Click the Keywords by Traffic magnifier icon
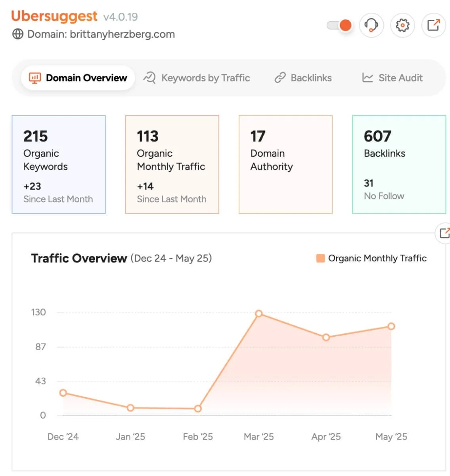 (x=149, y=78)
